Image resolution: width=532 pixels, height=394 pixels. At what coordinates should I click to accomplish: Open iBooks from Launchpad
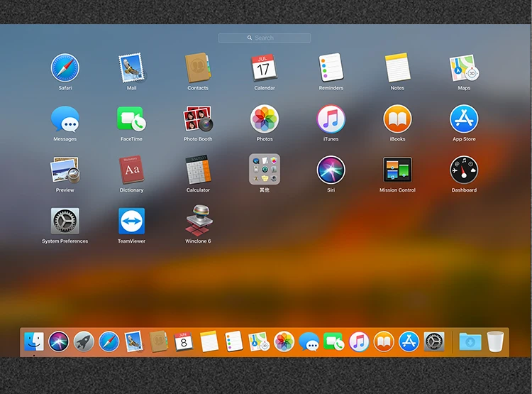coord(397,119)
